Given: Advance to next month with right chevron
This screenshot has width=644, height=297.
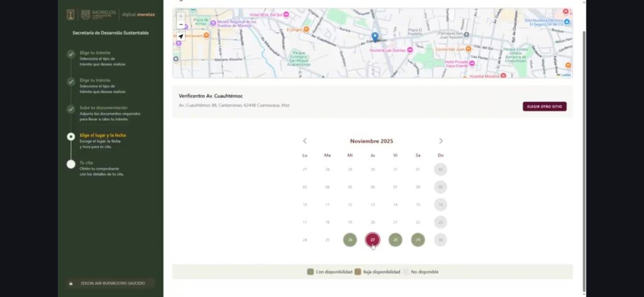Looking at the screenshot, I should [x=440, y=141].
